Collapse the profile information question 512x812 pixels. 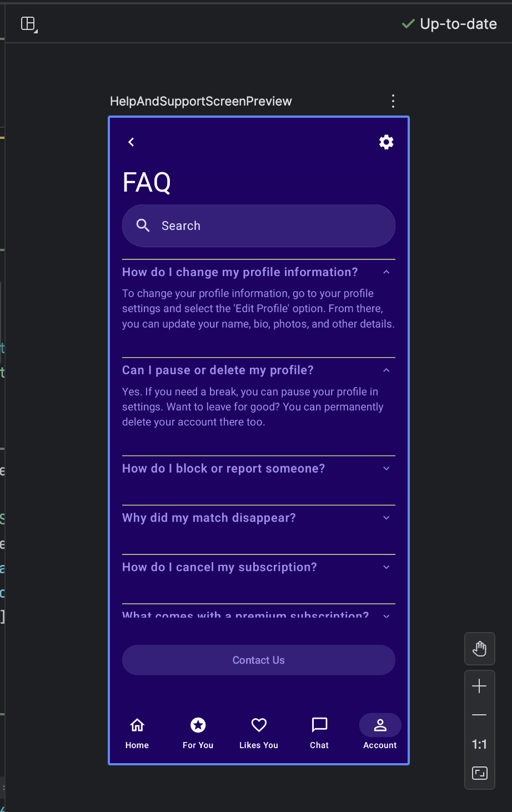click(386, 272)
